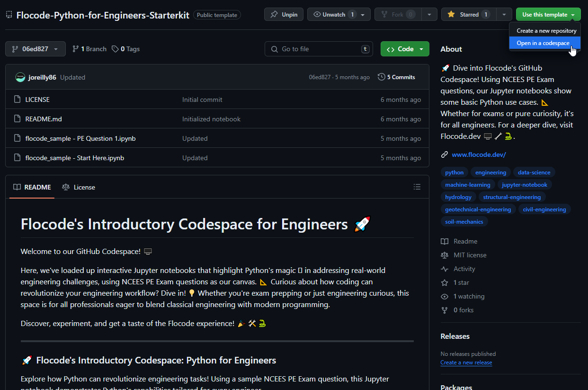The width and height of the screenshot is (588, 390).
Task: Select "Open in a codespace" menu entry
Action: pyautogui.click(x=543, y=43)
